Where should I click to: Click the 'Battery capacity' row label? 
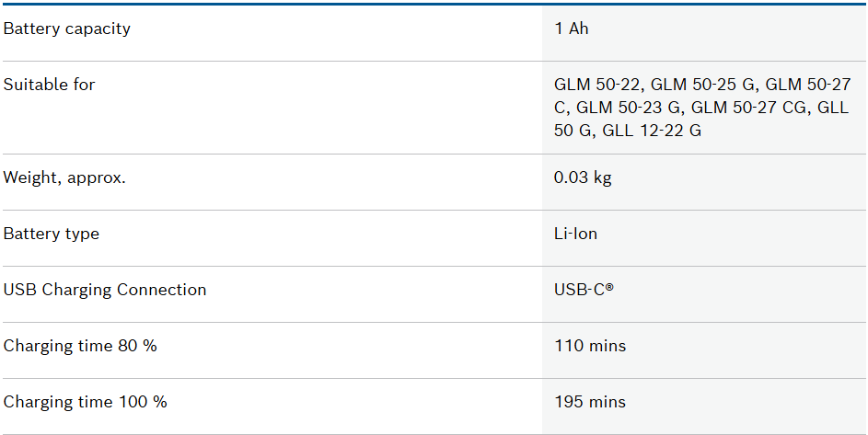pos(67,29)
